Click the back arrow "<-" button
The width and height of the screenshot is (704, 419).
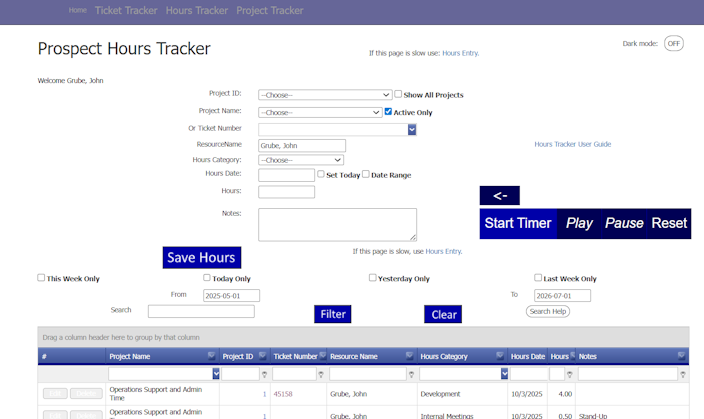click(499, 196)
